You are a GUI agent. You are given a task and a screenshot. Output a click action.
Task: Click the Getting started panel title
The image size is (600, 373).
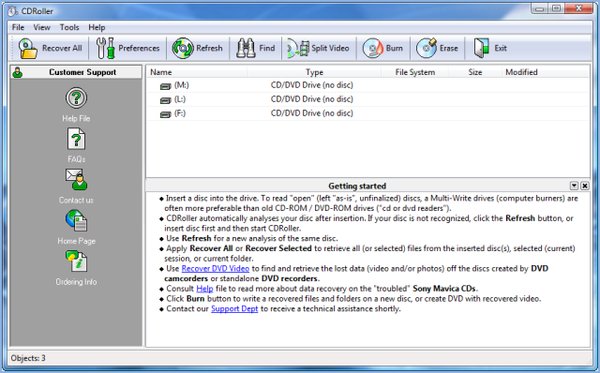357,186
